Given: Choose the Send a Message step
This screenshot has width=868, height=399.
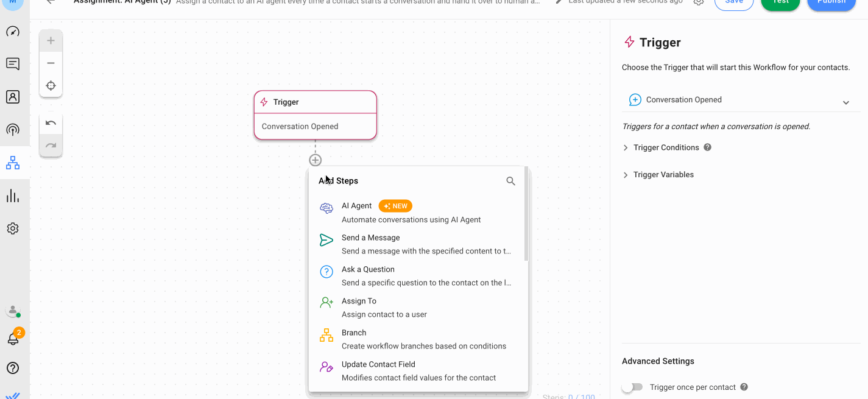Looking at the screenshot, I should [370, 244].
